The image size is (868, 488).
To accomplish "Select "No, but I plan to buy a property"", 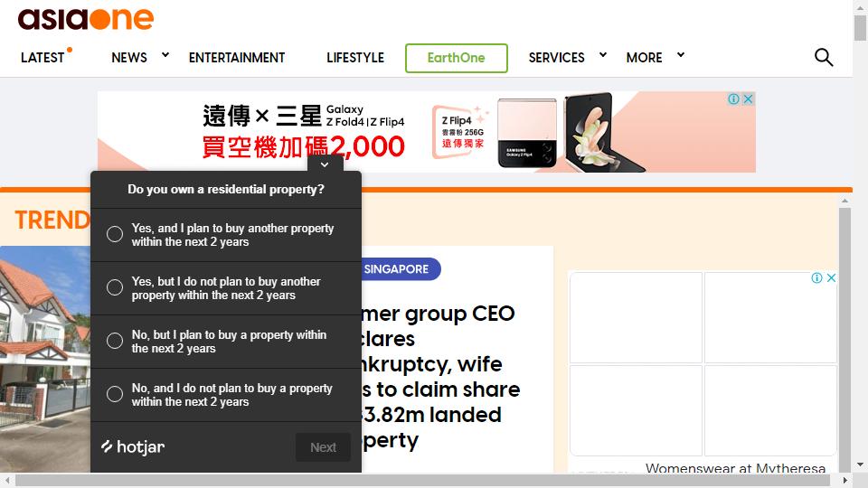I will (226, 342).
